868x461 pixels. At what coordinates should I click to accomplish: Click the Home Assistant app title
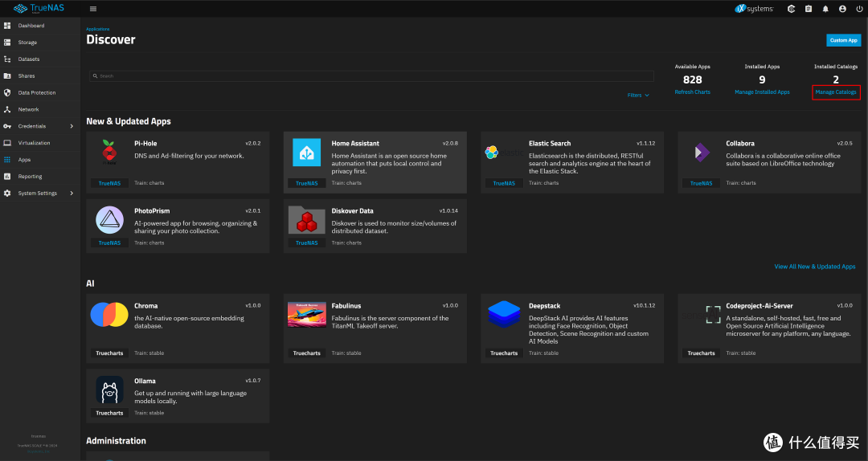355,143
